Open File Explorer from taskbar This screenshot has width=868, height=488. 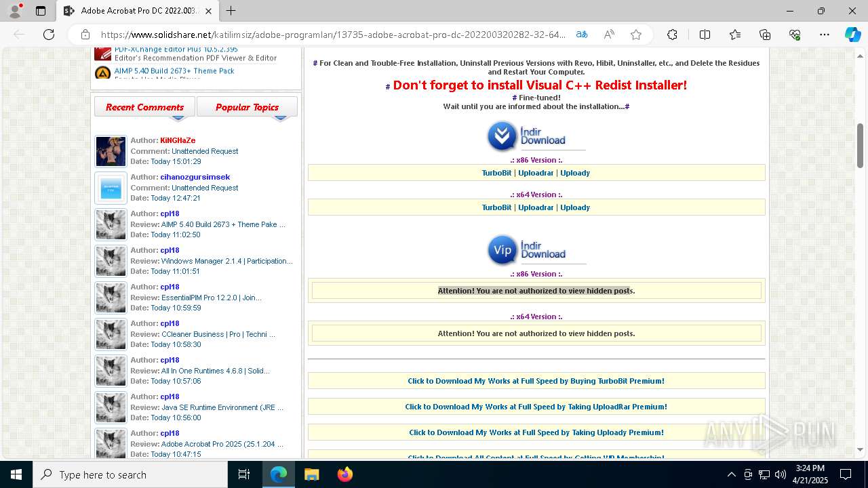[x=311, y=474]
